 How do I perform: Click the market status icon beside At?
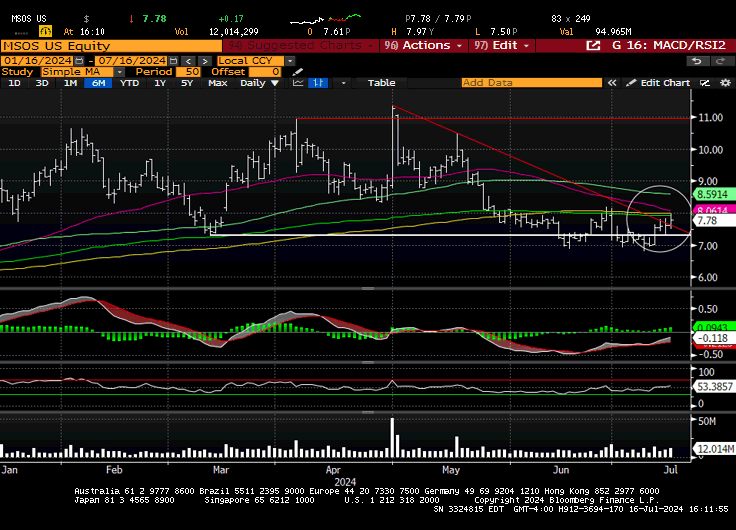[x=46, y=31]
